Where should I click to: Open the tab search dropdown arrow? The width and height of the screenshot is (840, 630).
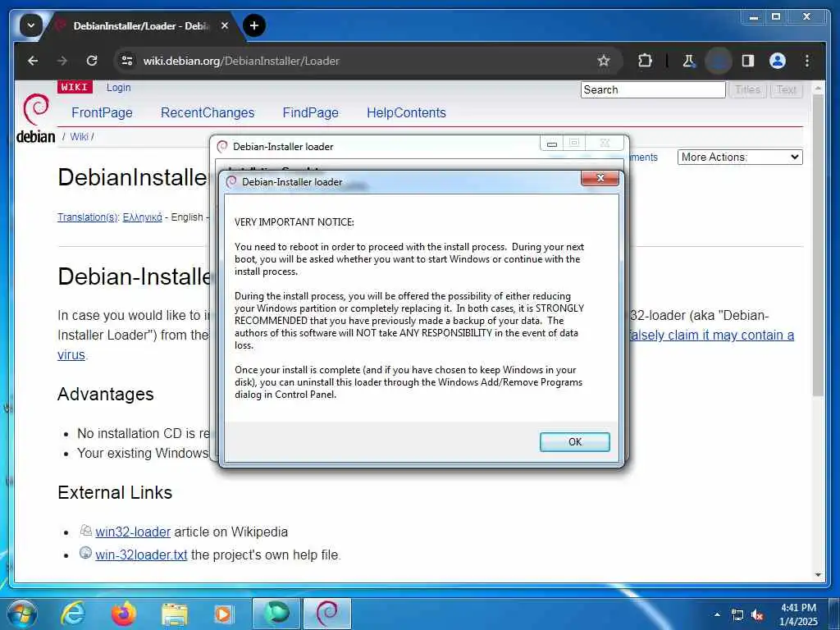(31, 25)
